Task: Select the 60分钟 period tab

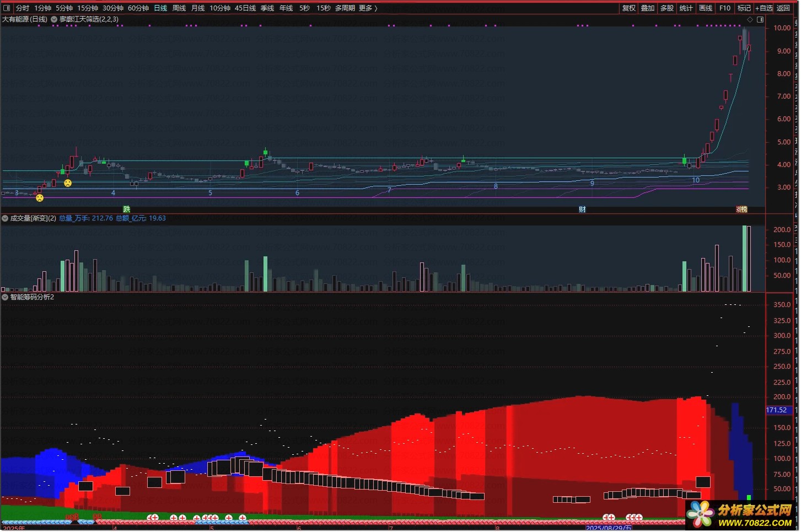Action: [x=138, y=8]
